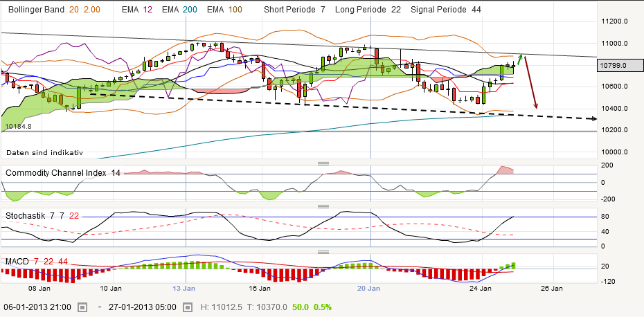Viewport: 644px width, 317px height.
Task: Click the 11200.0 price axis label
Action: (614, 21)
